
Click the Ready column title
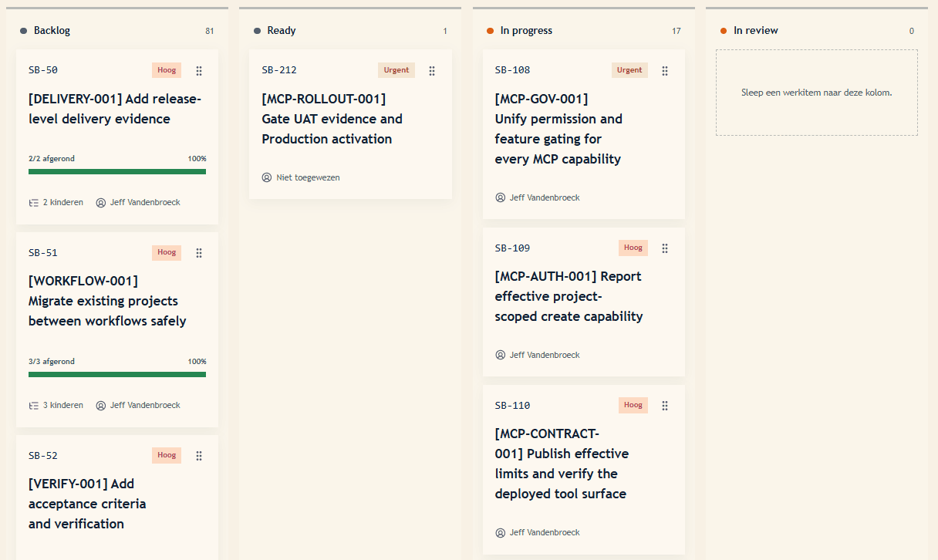(282, 31)
